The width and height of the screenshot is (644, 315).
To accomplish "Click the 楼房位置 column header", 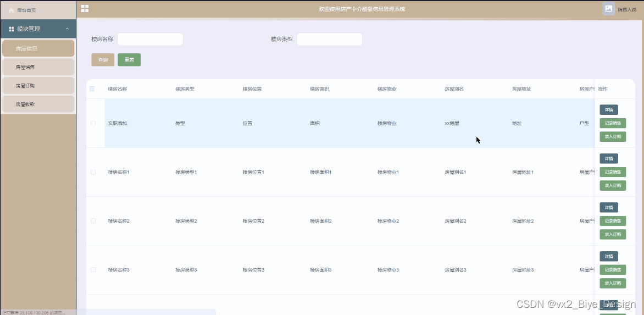I will (252, 89).
